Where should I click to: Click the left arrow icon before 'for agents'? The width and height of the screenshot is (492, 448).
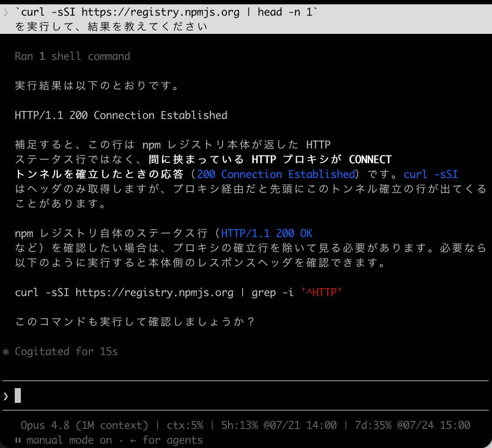(133, 441)
